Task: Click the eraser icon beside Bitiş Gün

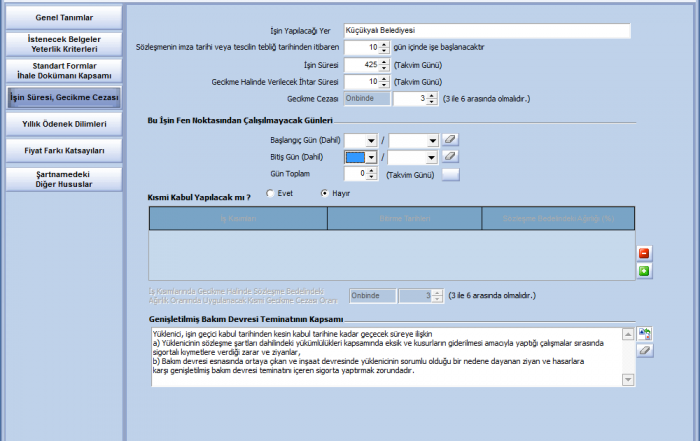Action: (450, 157)
